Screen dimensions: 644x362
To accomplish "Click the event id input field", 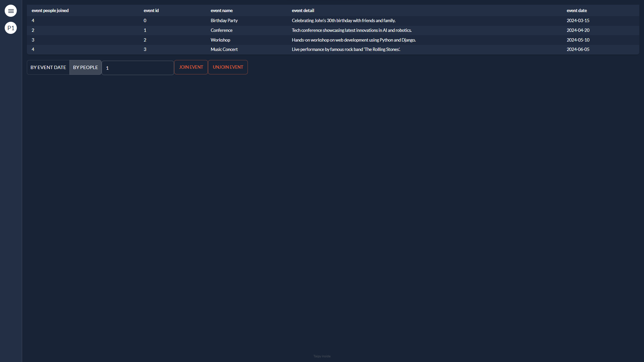I will 138,68.
